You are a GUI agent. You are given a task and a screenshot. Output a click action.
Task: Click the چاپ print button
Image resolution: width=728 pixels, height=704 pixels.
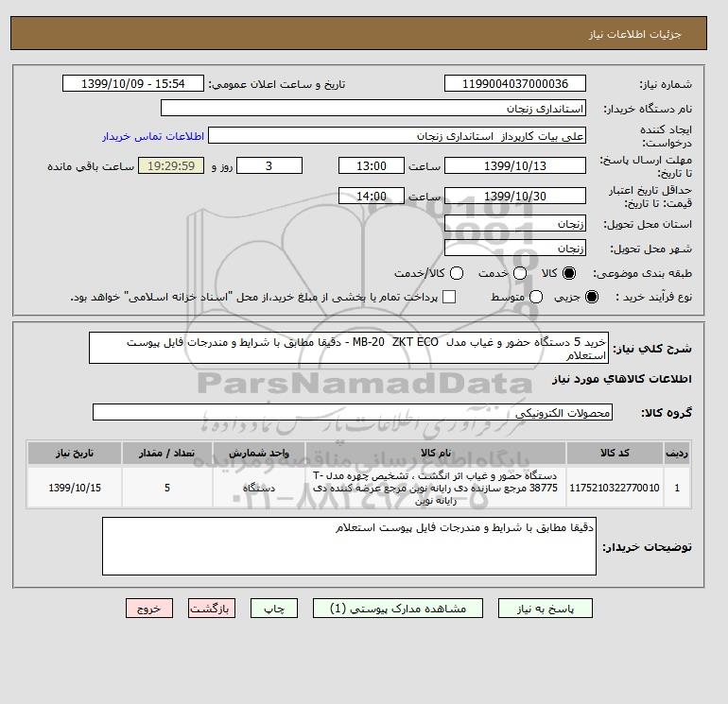coord(274,609)
